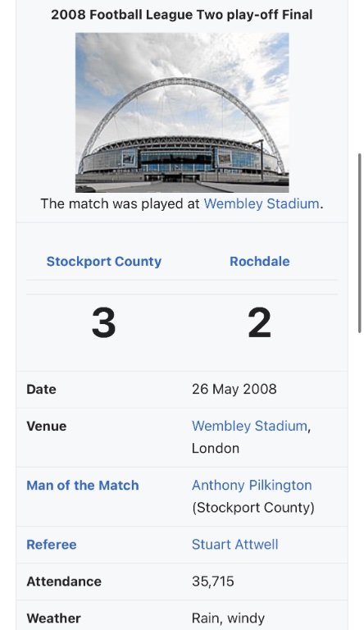
Task: Open the Referee label link
Action: [x=52, y=545]
